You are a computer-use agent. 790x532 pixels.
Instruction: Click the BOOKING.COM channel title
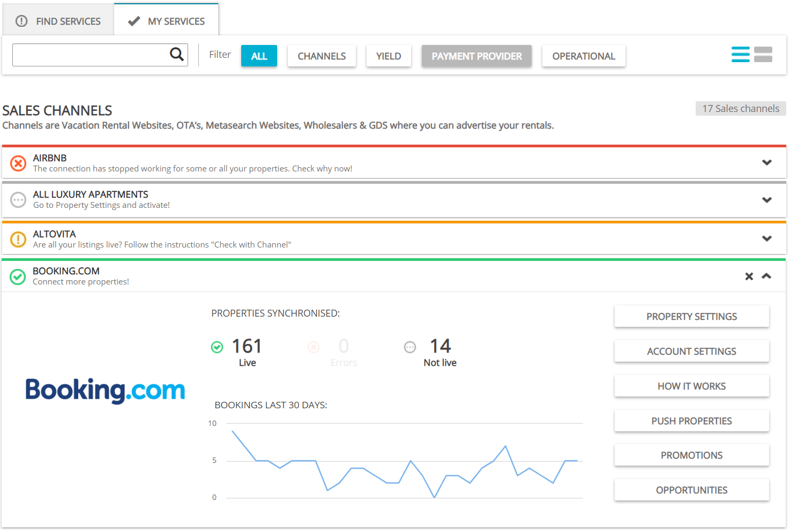[x=66, y=271]
